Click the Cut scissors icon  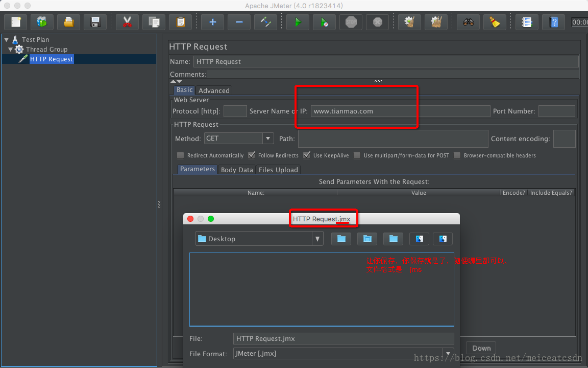[x=128, y=22]
